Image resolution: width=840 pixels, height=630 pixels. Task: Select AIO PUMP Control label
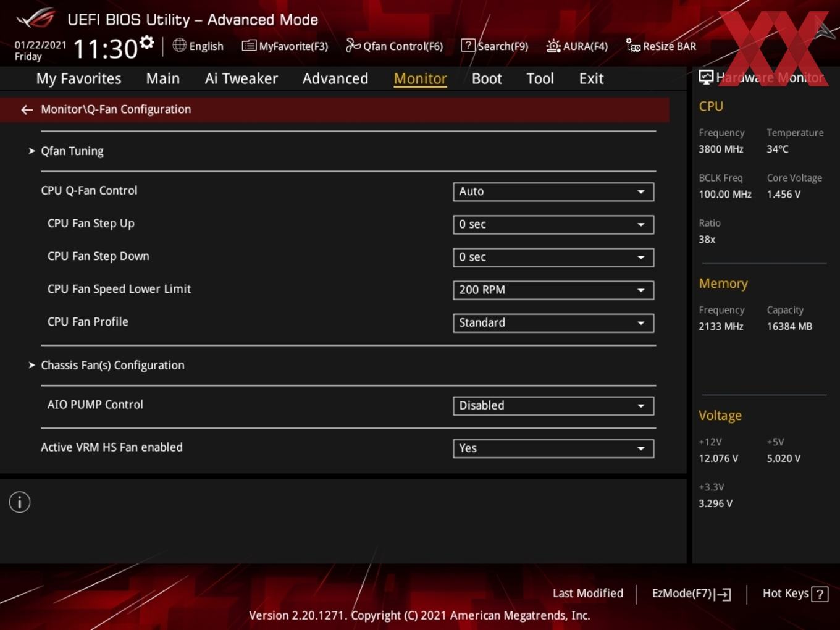(x=95, y=405)
